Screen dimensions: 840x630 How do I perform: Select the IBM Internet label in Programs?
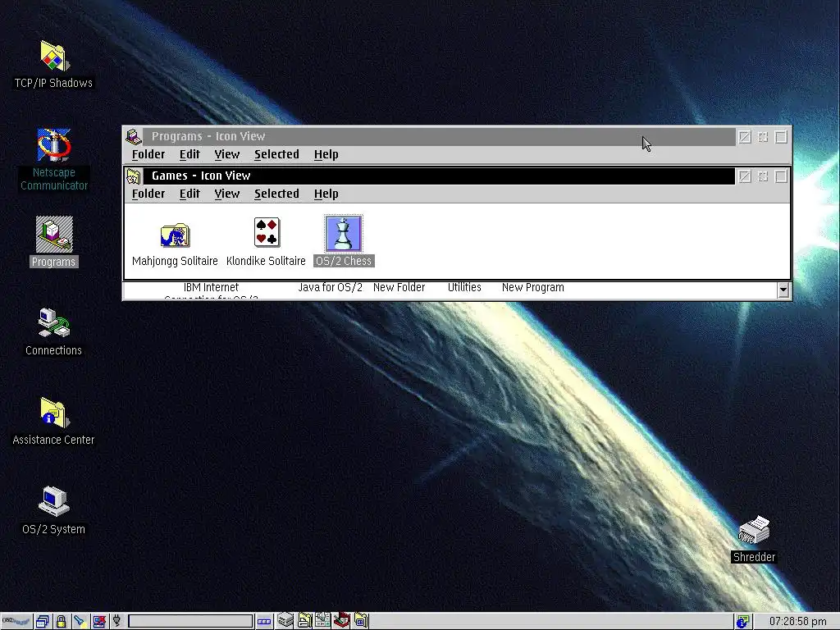pos(211,287)
